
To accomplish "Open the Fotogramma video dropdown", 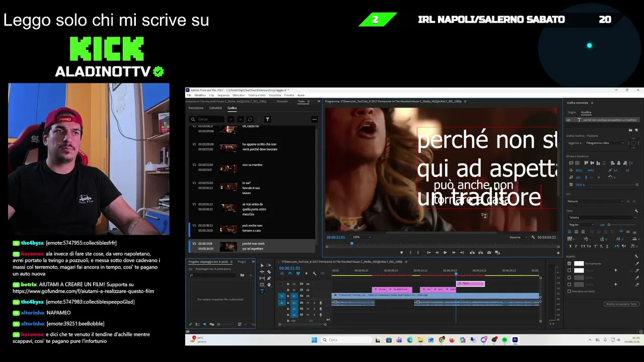I will (605, 143).
